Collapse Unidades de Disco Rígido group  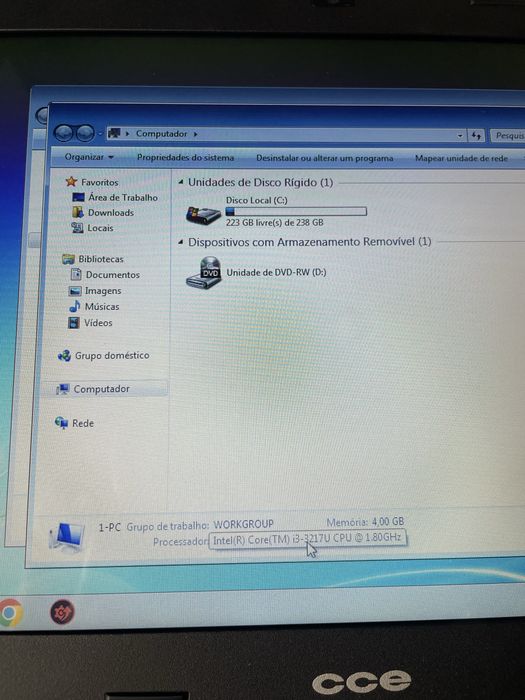181,182
